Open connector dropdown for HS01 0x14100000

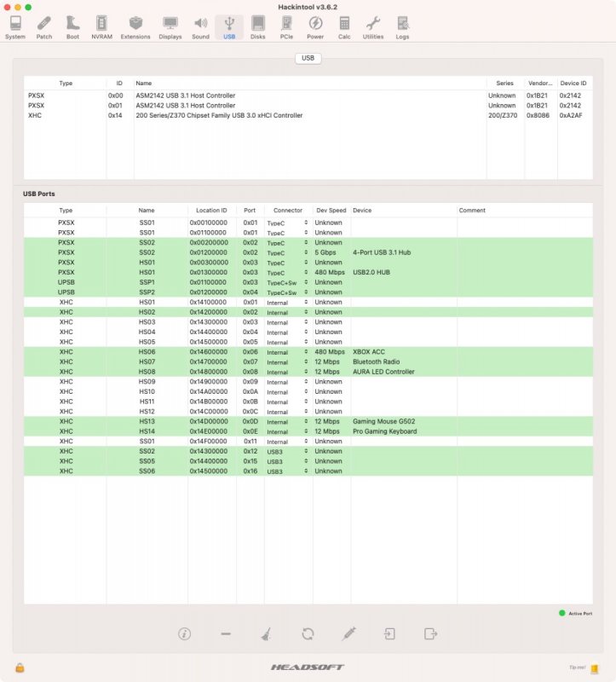click(x=287, y=303)
